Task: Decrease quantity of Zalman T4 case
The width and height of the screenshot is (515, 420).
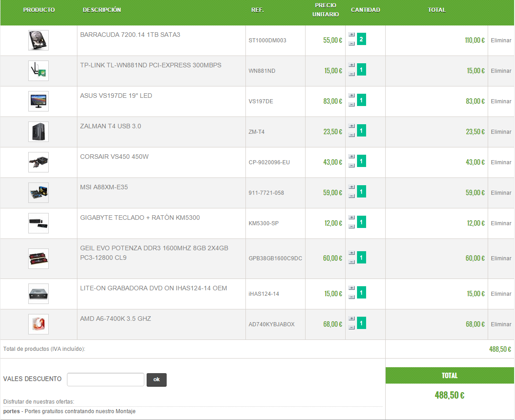Action: point(352,135)
